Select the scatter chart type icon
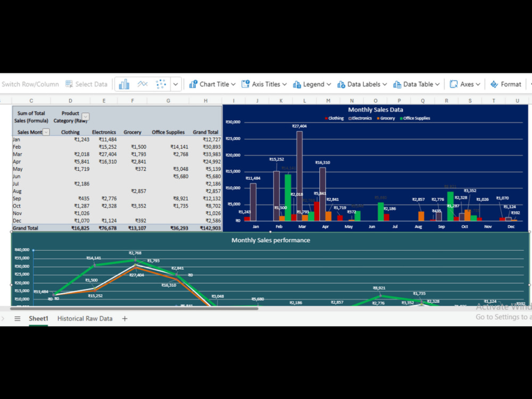 tap(161, 84)
